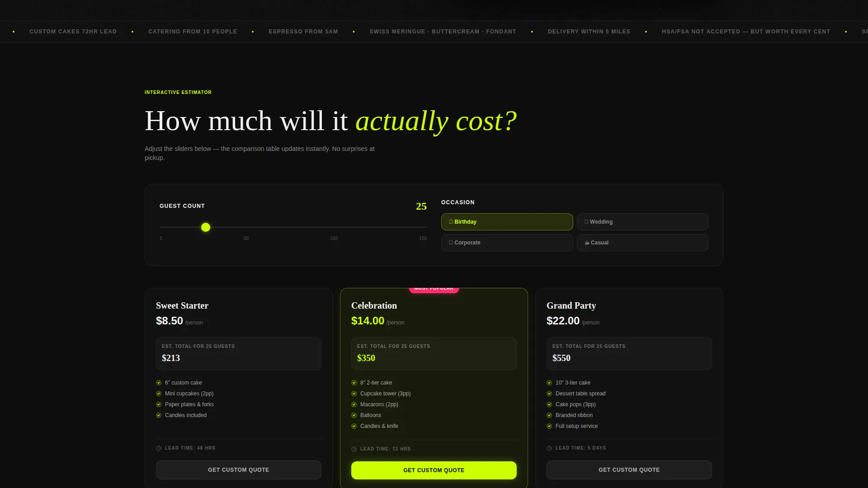
Task: Get custom quote for Sweet Starter
Action: [x=239, y=470]
